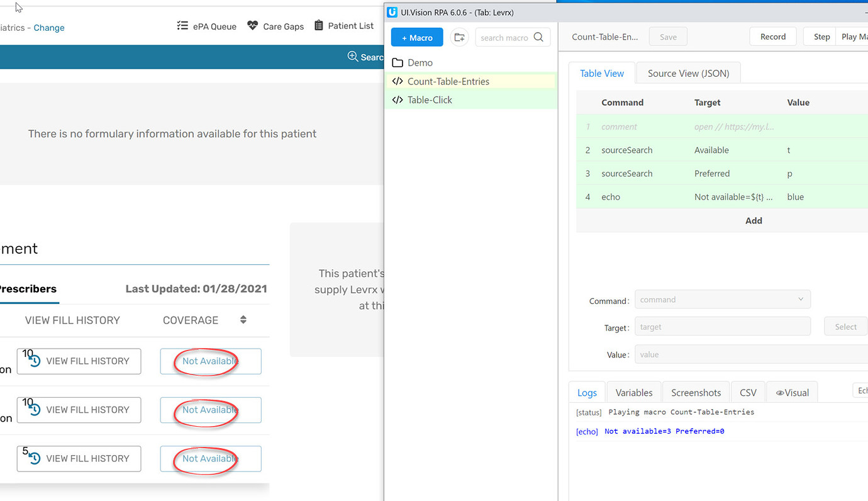Click the Record button
The image size is (868, 501).
pos(772,36)
